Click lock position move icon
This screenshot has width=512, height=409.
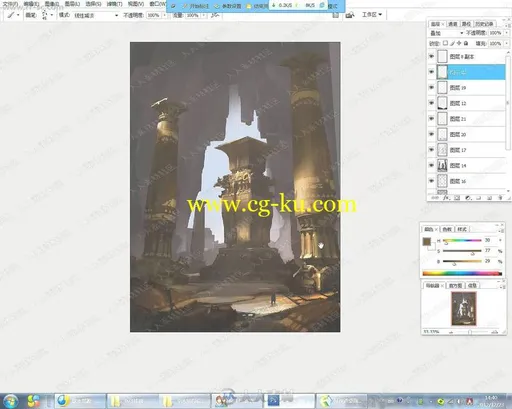(459, 43)
